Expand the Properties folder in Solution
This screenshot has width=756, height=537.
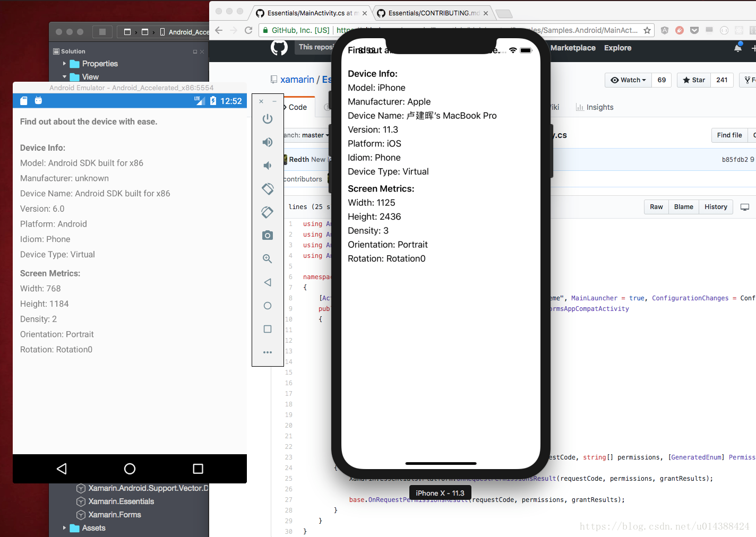coord(64,64)
